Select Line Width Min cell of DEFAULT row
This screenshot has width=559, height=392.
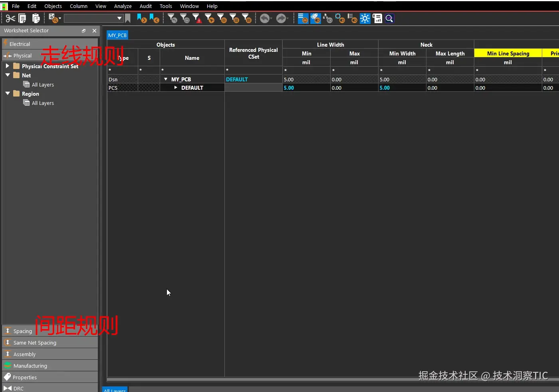pos(306,88)
